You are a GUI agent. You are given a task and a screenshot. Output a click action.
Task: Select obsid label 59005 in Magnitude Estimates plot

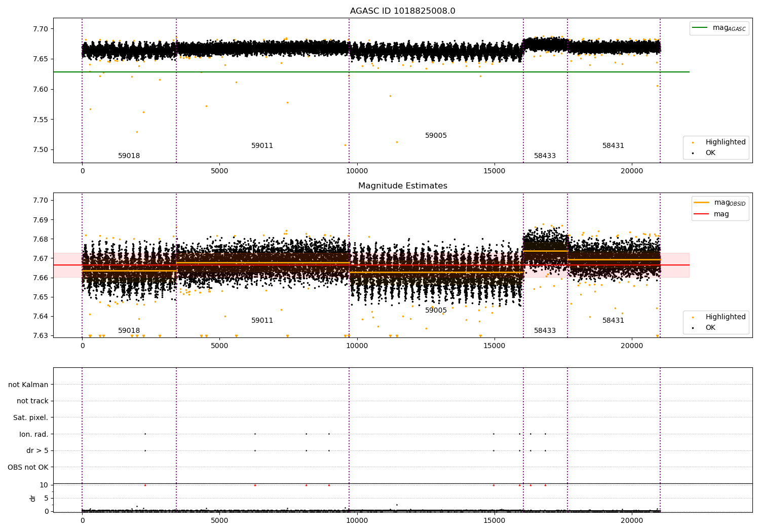coord(436,311)
